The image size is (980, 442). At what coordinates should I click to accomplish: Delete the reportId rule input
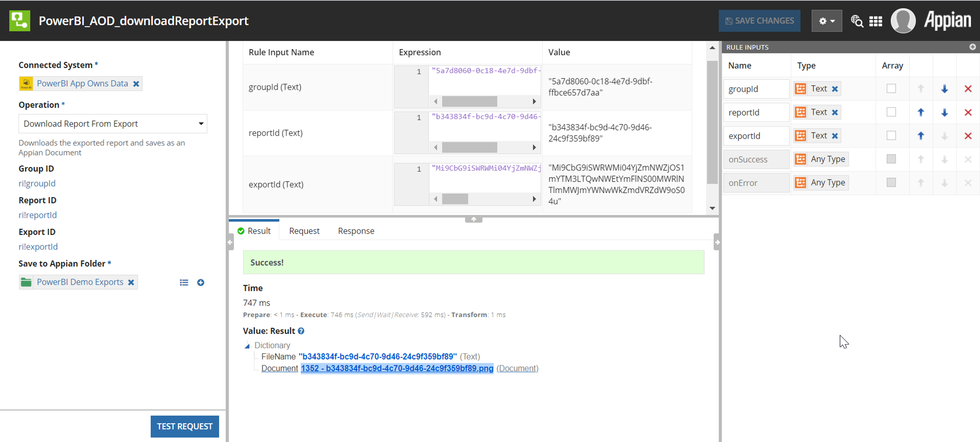[x=968, y=113]
